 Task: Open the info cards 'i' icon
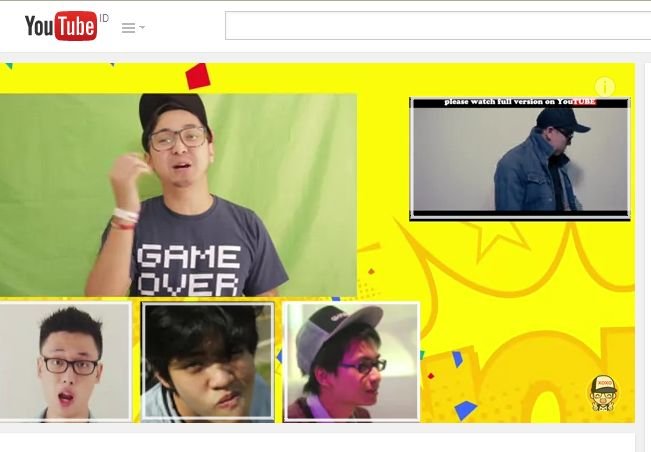[x=604, y=87]
